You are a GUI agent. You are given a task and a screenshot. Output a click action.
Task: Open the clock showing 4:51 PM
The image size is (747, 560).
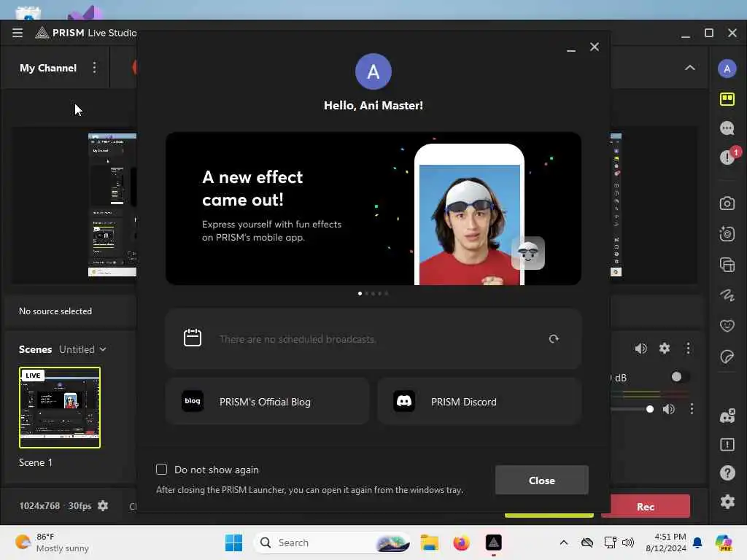666,542
